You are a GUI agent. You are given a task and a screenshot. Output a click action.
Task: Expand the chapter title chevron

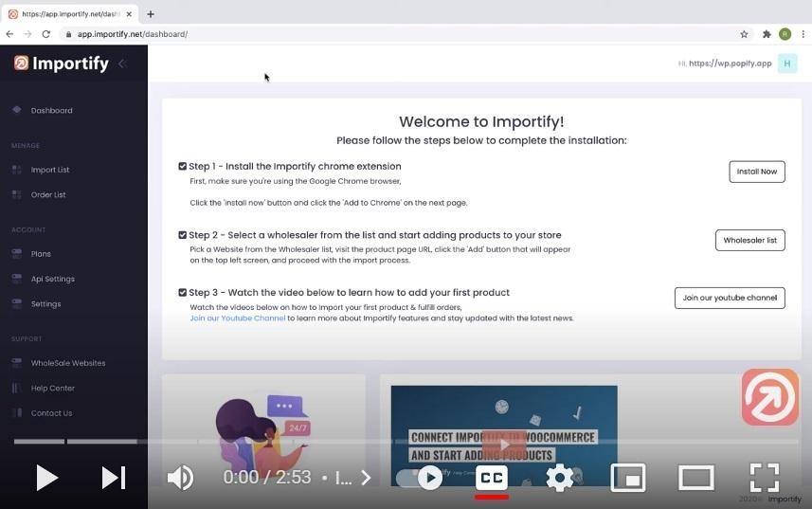coord(366,478)
